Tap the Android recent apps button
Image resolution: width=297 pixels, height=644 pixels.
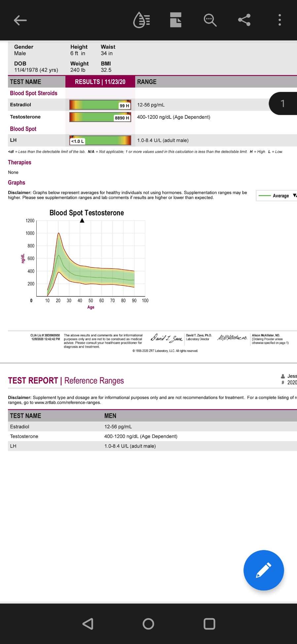pos(209,624)
